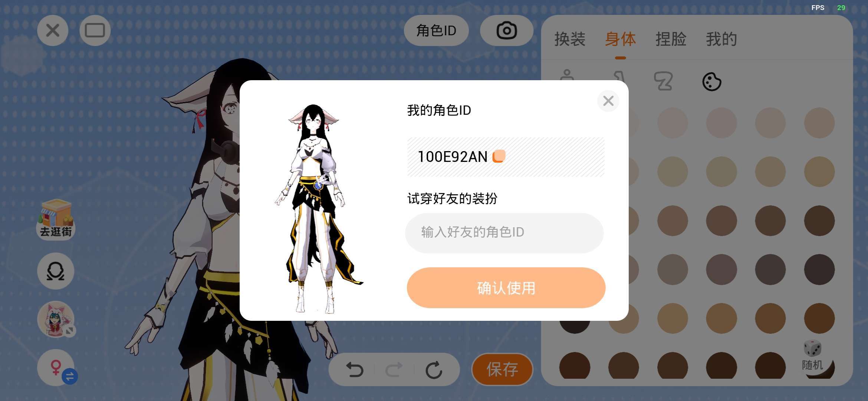Open the 去逛街 shop icon
The height and width of the screenshot is (401, 868).
tap(56, 219)
